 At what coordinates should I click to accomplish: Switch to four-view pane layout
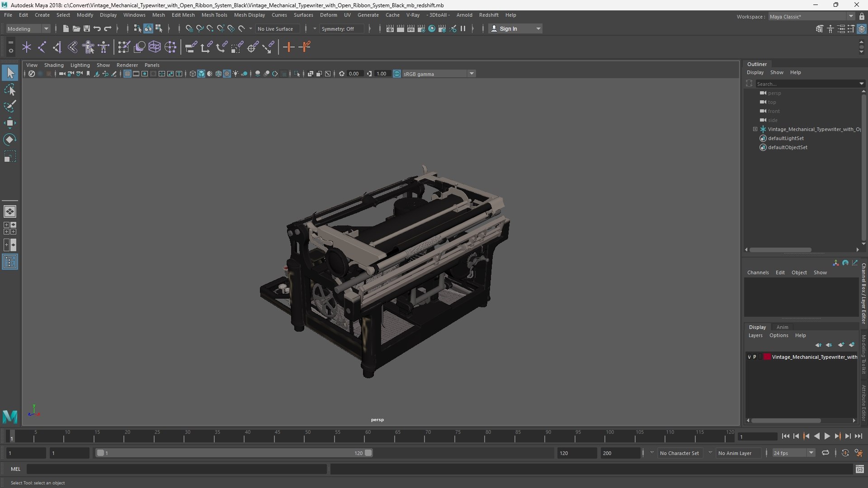click(10, 228)
